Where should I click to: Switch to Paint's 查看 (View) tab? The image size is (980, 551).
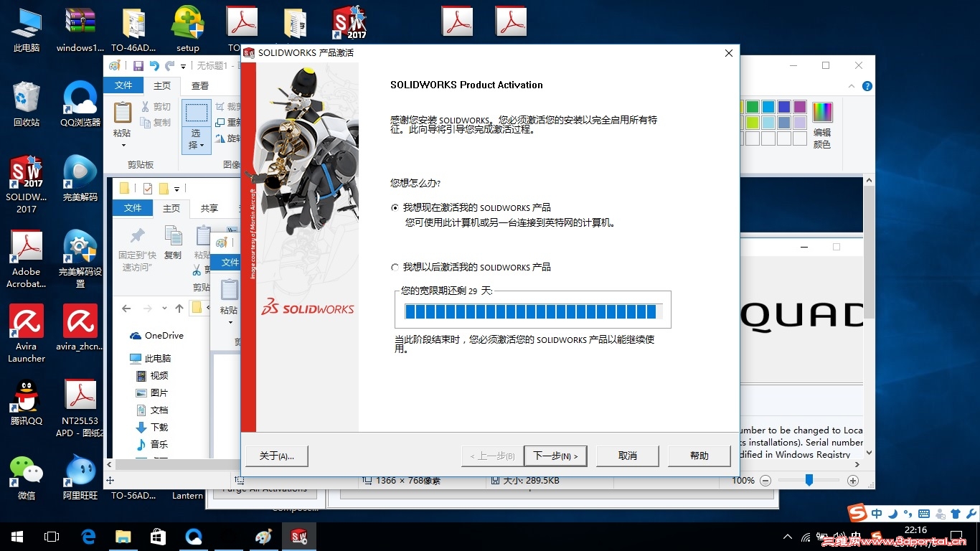click(200, 85)
